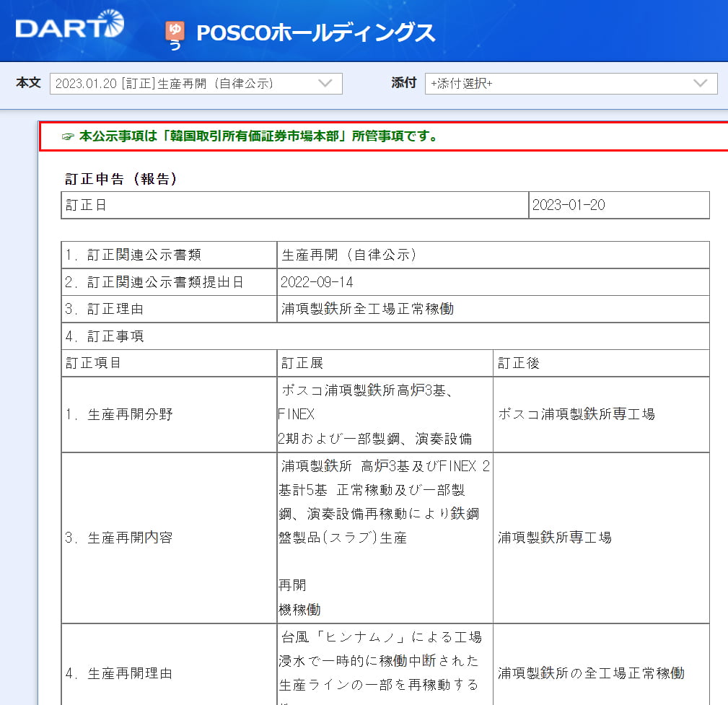
Task: Click the 訂正項目 column header
Action: click(x=169, y=363)
